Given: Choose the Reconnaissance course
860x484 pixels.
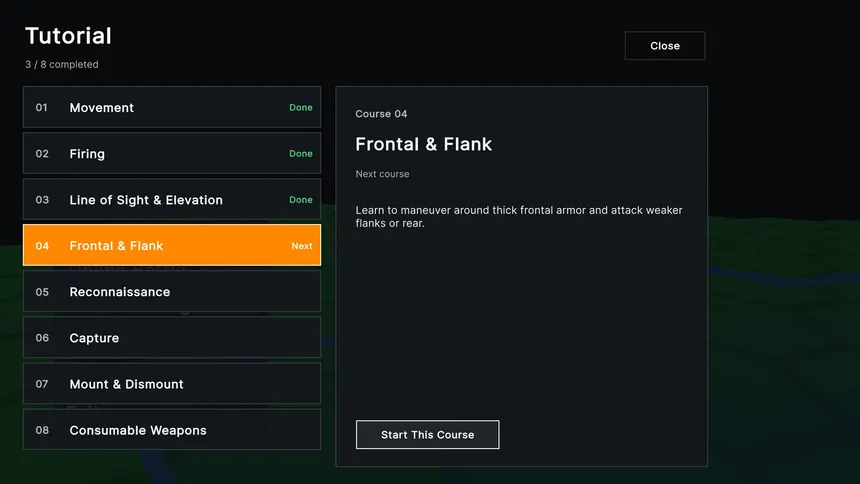Looking at the screenshot, I should (172, 291).
